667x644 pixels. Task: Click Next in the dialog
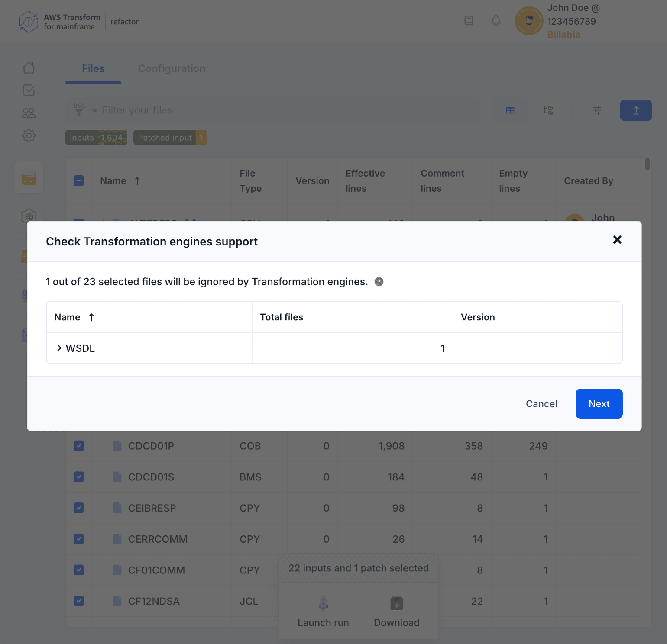(x=599, y=403)
